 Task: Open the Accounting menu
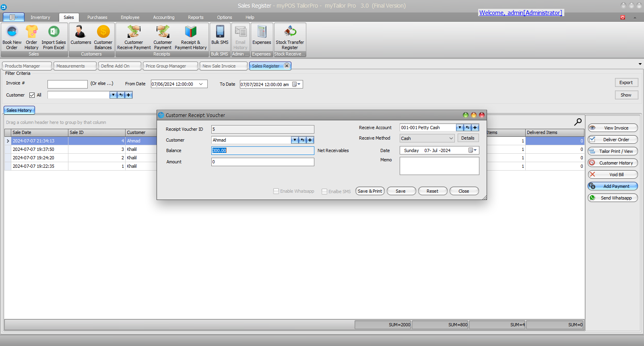[x=163, y=17]
